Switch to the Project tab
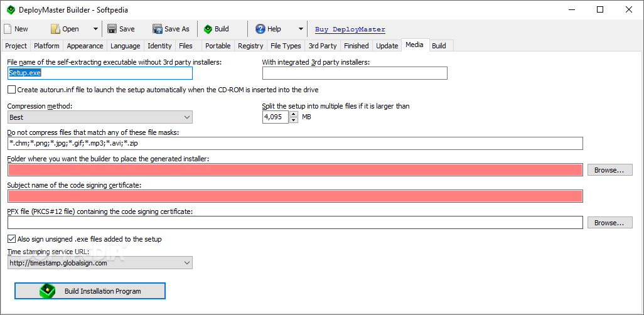This screenshot has width=644, height=315. pyautogui.click(x=16, y=46)
